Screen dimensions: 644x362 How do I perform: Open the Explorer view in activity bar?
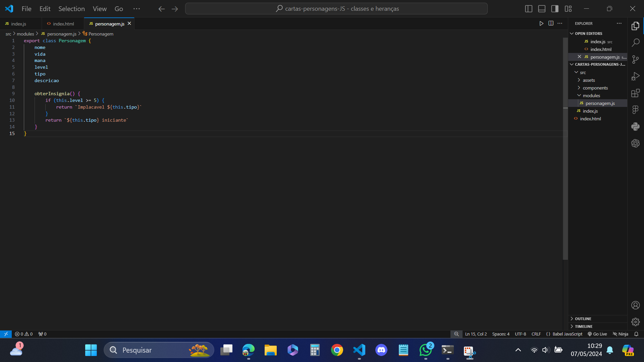[x=635, y=26]
